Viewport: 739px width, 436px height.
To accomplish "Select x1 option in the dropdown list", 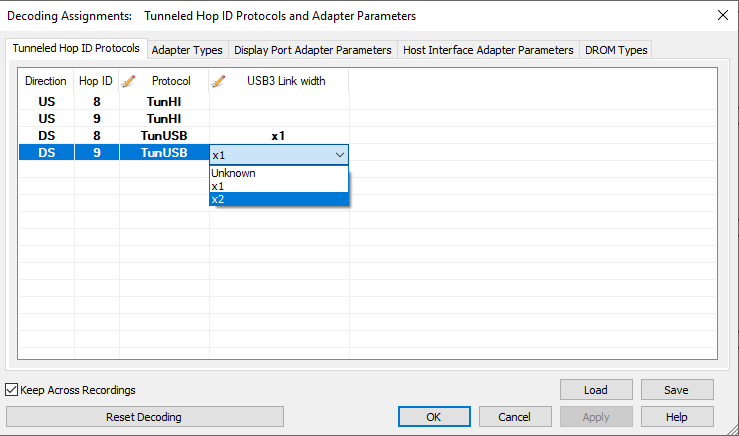I will tap(279, 186).
